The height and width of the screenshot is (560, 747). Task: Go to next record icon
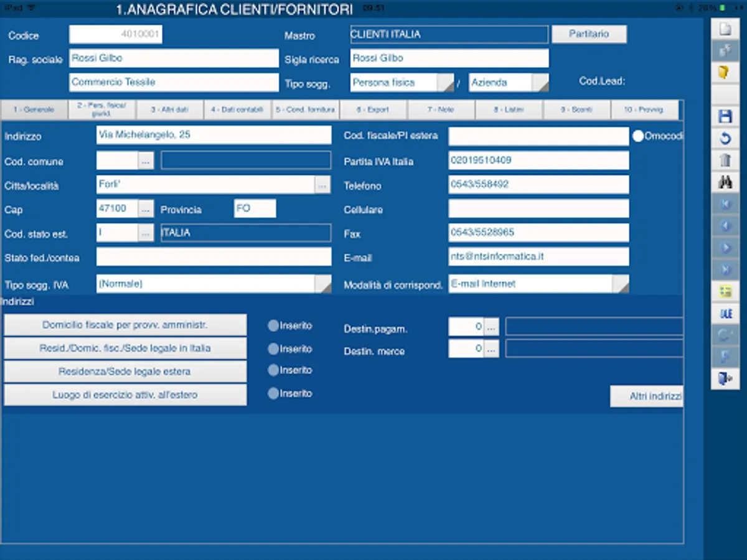tap(725, 248)
